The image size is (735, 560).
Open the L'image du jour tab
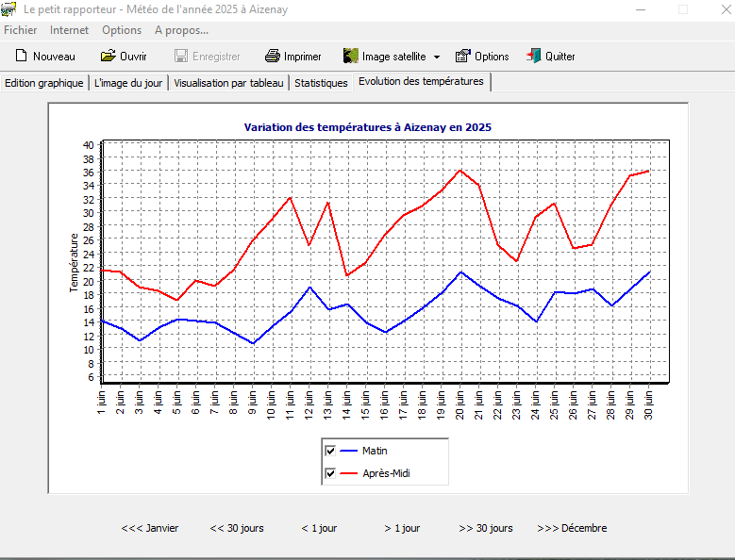(128, 83)
